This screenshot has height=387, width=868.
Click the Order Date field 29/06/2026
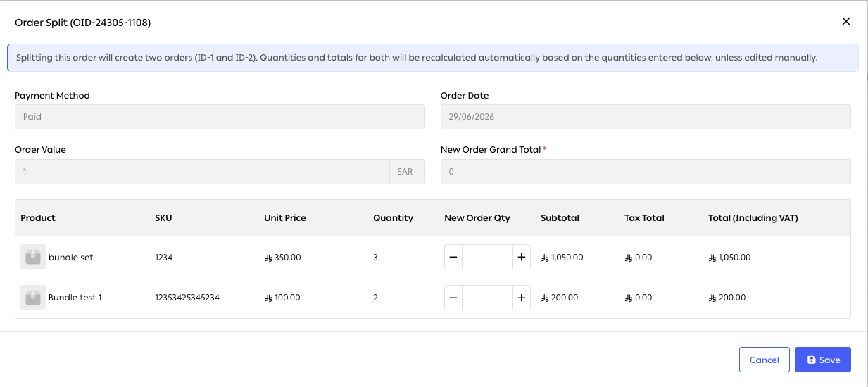tap(646, 117)
